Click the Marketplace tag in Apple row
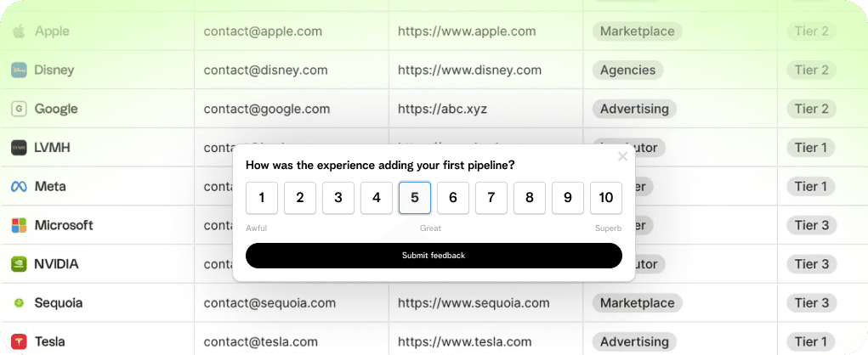 point(637,31)
